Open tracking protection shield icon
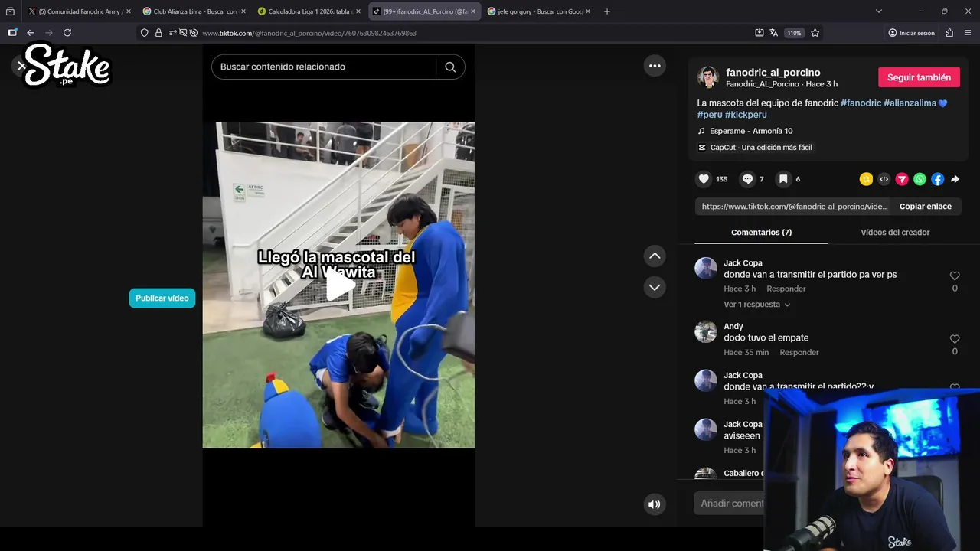This screenshot has width=980, height=551. point(144,33)
